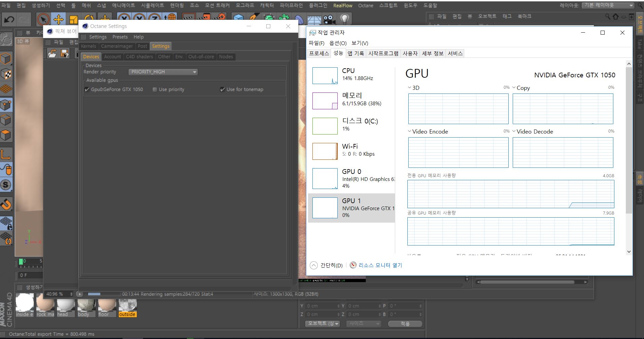
Task: Click timeline frame 0 marker
Action: [21, 261]
